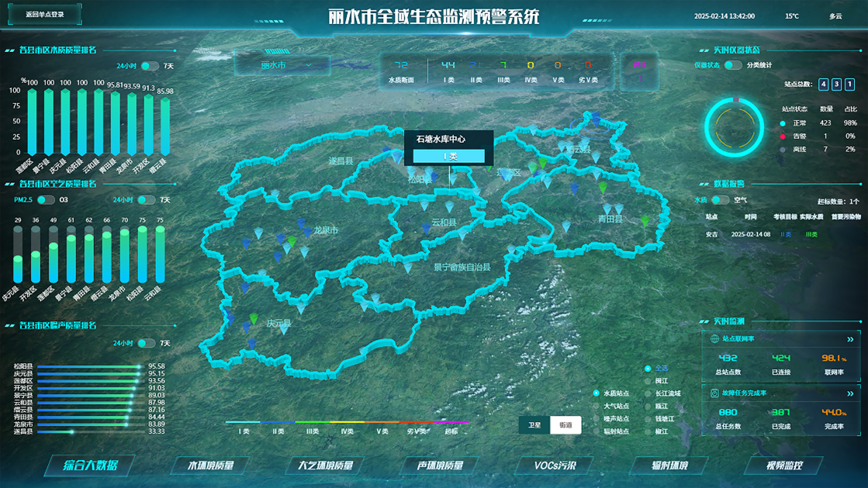
Task: Click the green station marker in 庆元县
Action: click(x=254, y=319)
